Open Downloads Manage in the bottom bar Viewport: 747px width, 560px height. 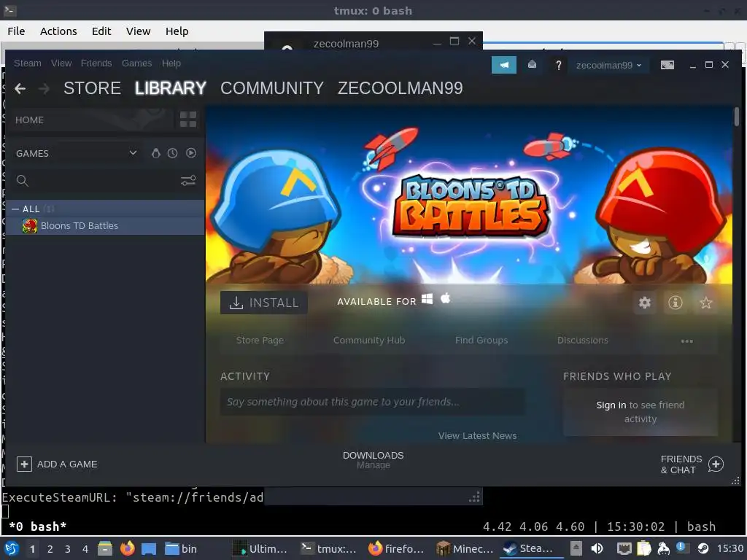pyautogui.click(x=373, y=460)
